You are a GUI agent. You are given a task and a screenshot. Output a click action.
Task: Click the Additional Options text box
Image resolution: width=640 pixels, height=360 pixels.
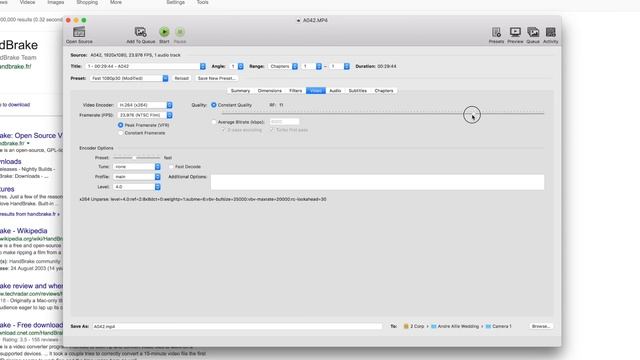pos(377,182)
